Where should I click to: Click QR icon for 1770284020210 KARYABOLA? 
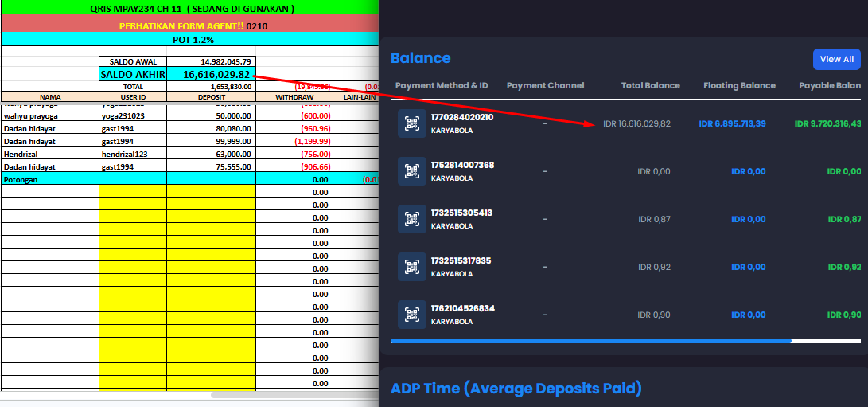(x=412, y=123)
